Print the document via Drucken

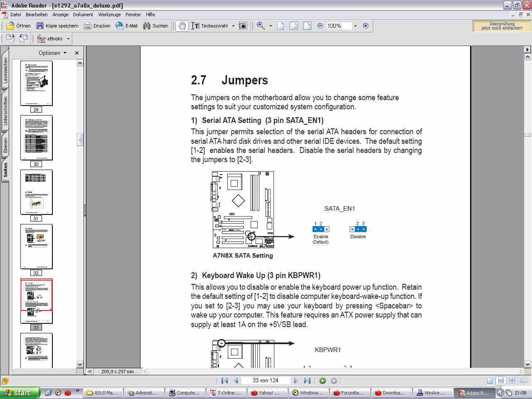[97, 26]
